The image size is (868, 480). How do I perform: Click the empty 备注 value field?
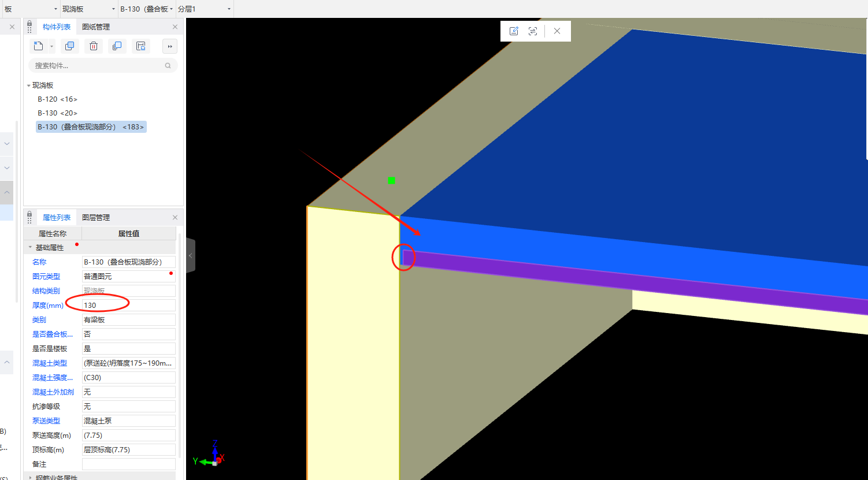pos(129,464)
